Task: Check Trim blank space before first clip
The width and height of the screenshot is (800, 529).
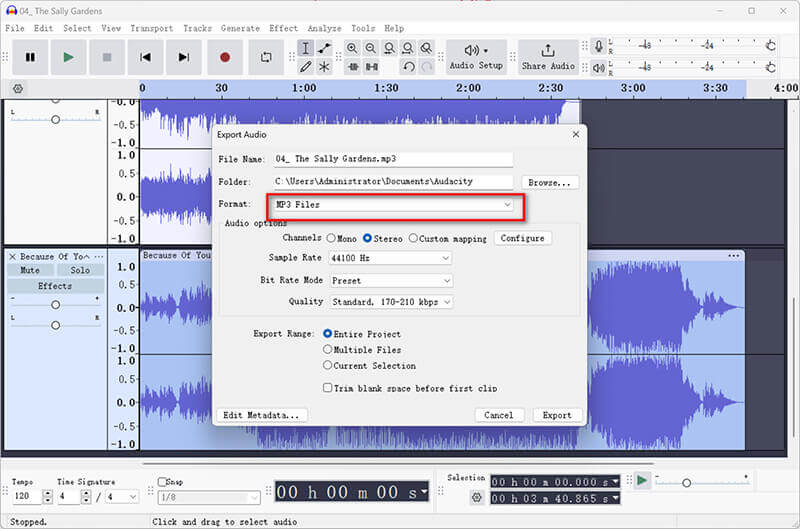Action: point(328,388)
